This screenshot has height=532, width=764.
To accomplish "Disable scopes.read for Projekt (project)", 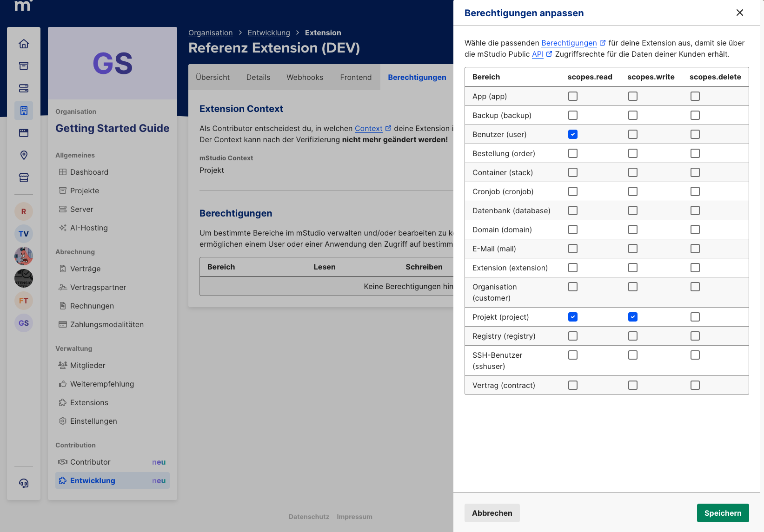I will tap(572, 317).
